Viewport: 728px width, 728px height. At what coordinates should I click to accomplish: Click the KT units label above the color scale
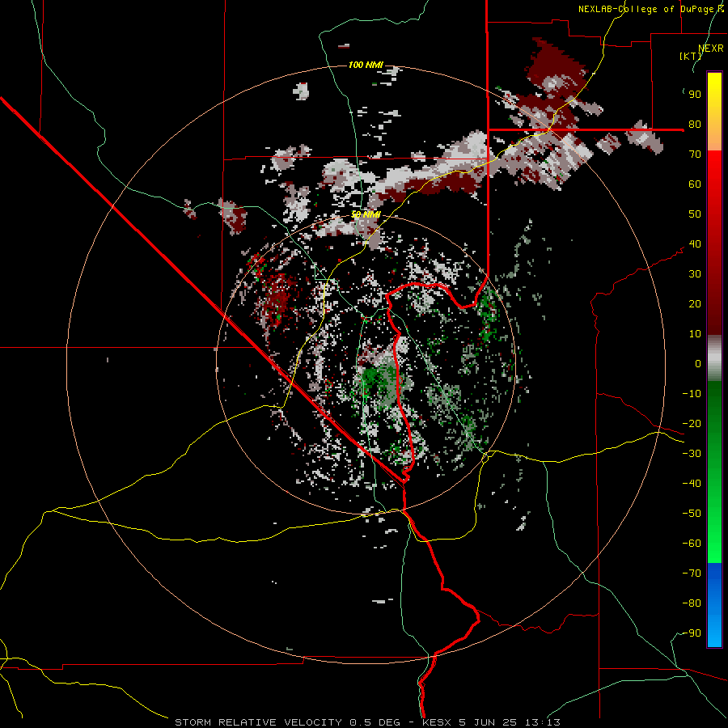click(691, 56)
